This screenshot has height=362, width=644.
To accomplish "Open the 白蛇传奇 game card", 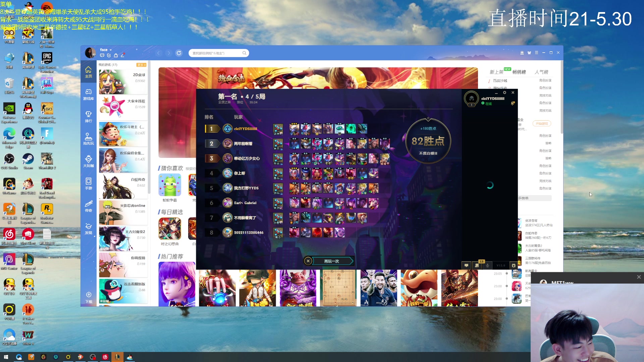I will tap(123, 186).
